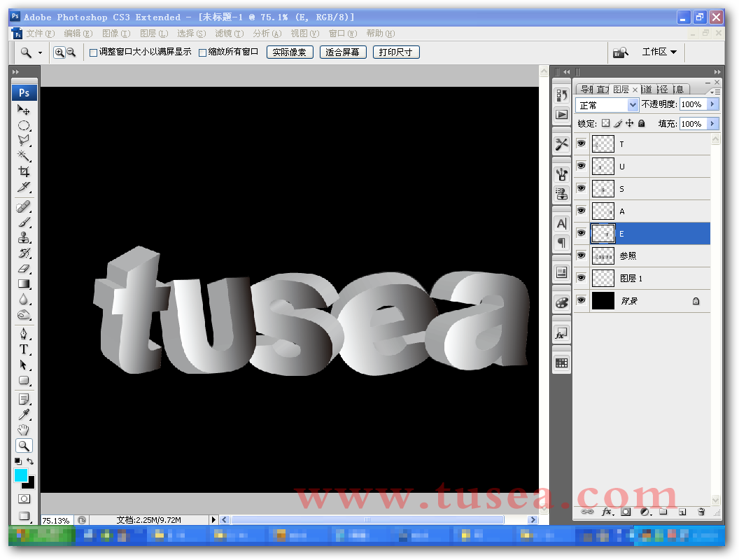Select the Blur tool
The height and width of the screenshot is (560, 739).
coord(24,300)
